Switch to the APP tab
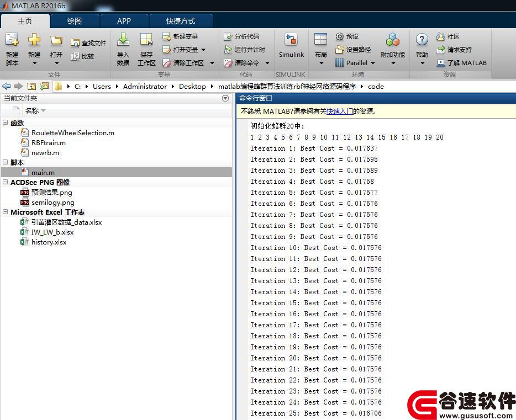516x420 pixels. pos(124,21)
